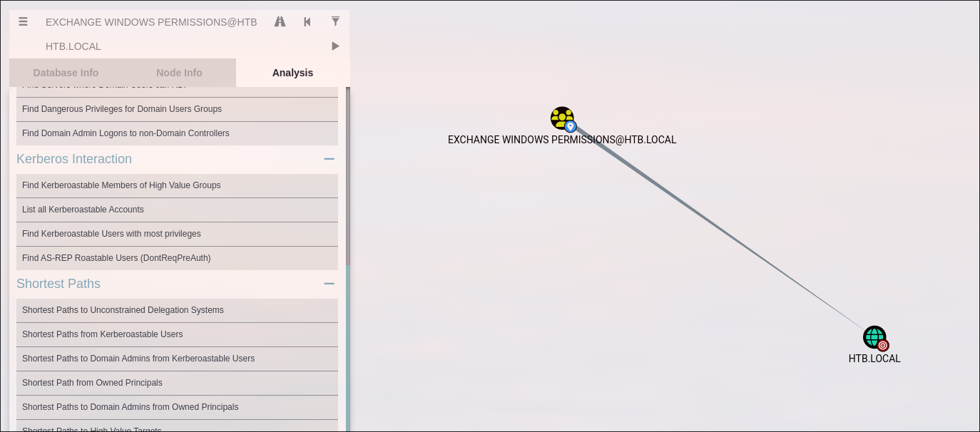
Task: Click the analysis panel vertical scrollbar
Action: tap(348, 178)
